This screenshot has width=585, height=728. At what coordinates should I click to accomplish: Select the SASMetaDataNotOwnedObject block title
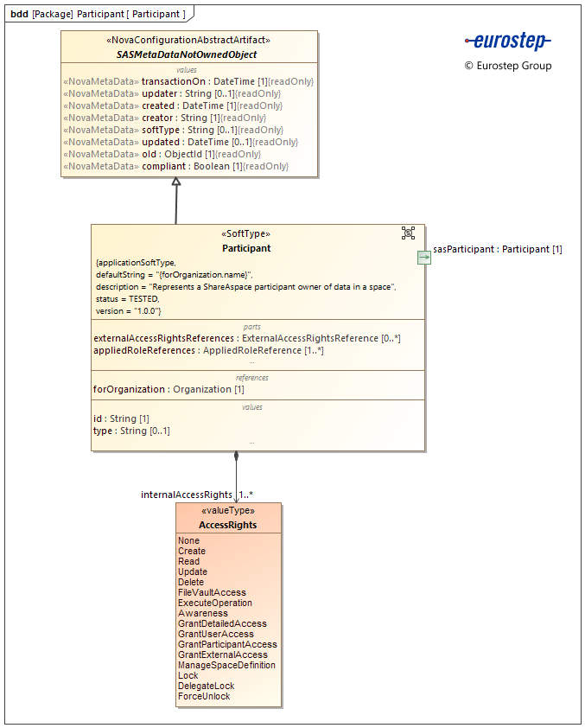tap(187, 54)
